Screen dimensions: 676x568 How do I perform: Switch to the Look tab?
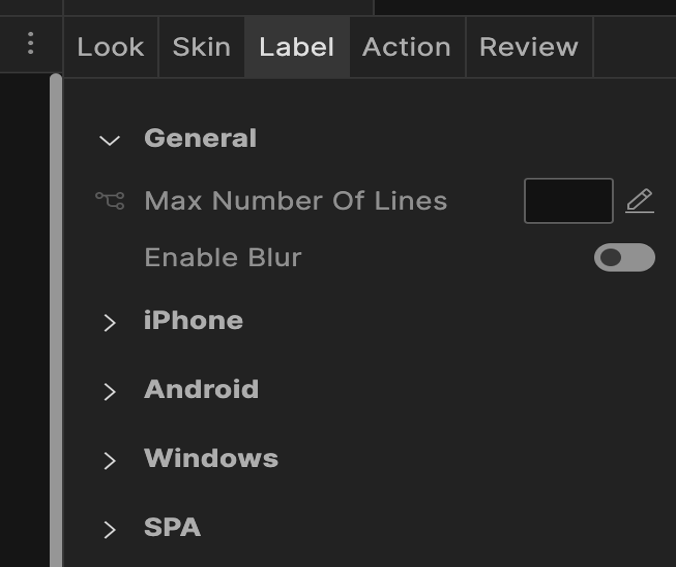[x=110, y=47]
